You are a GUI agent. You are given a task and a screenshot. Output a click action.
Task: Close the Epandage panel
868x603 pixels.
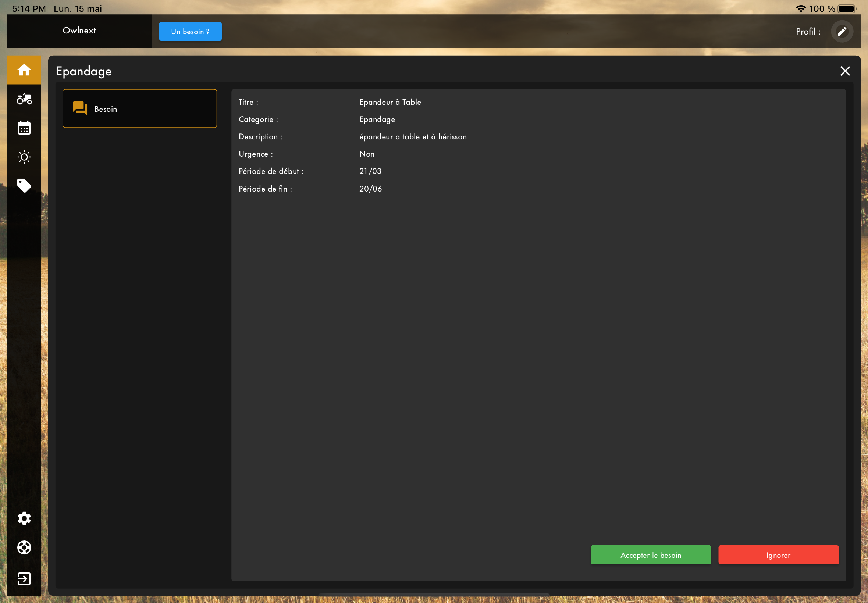coord(845,71)
